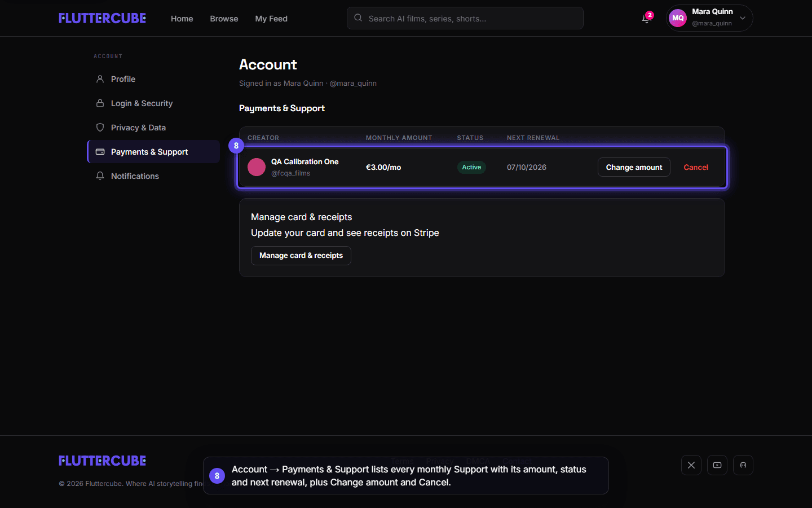Screen dimensions: 812x508
Task: Click the CREATOR column header
Action: pos(263,138)
